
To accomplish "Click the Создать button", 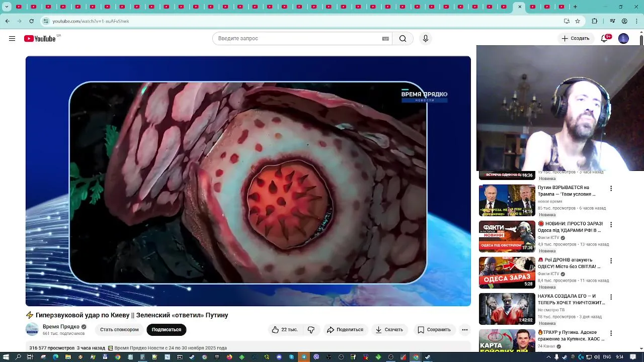I will 576,39.
